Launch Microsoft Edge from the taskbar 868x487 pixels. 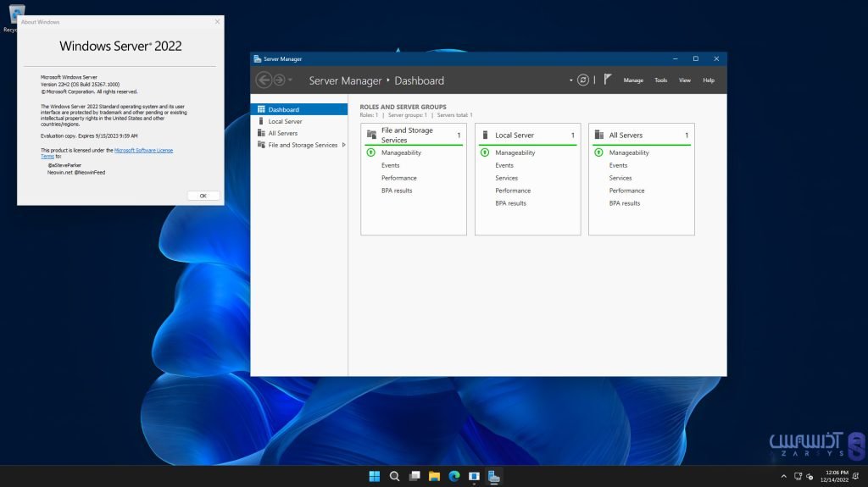point(453,476)
